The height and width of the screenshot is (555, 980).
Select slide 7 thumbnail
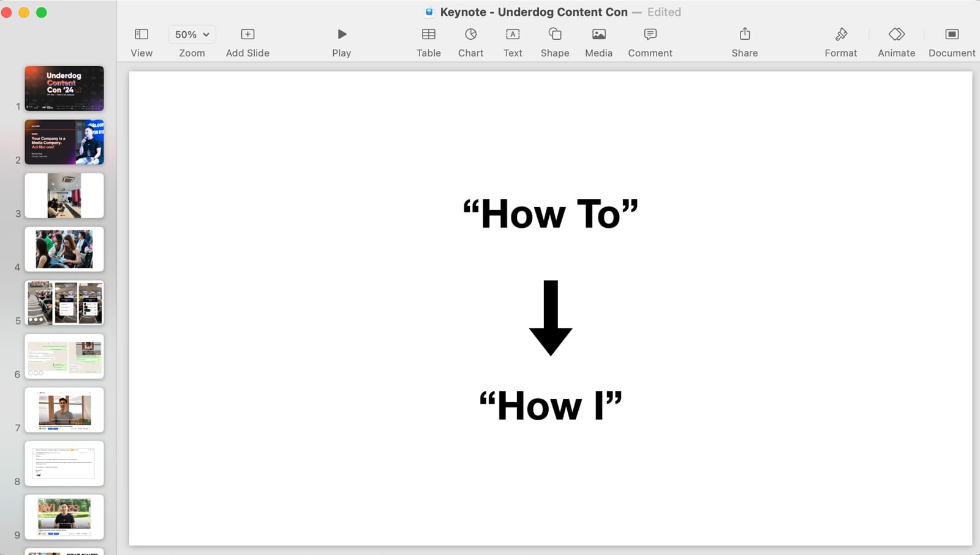pyautogui.click(x=64, y=410)
